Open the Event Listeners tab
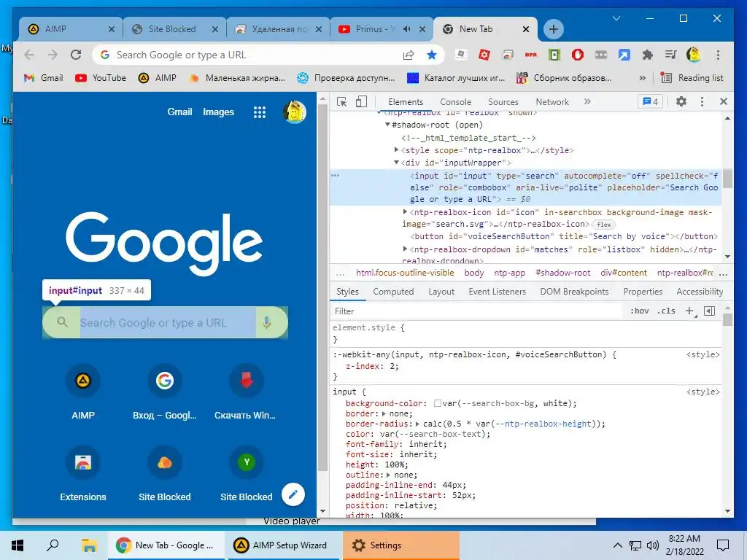 497,292
